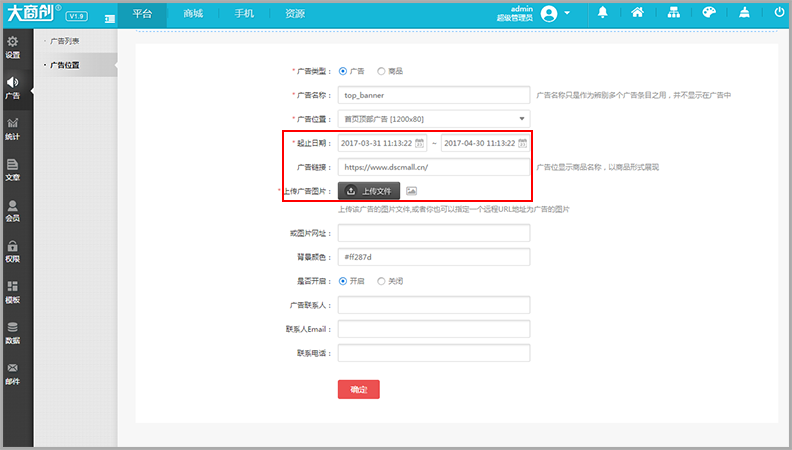Go to home icon in top bar

637,13
